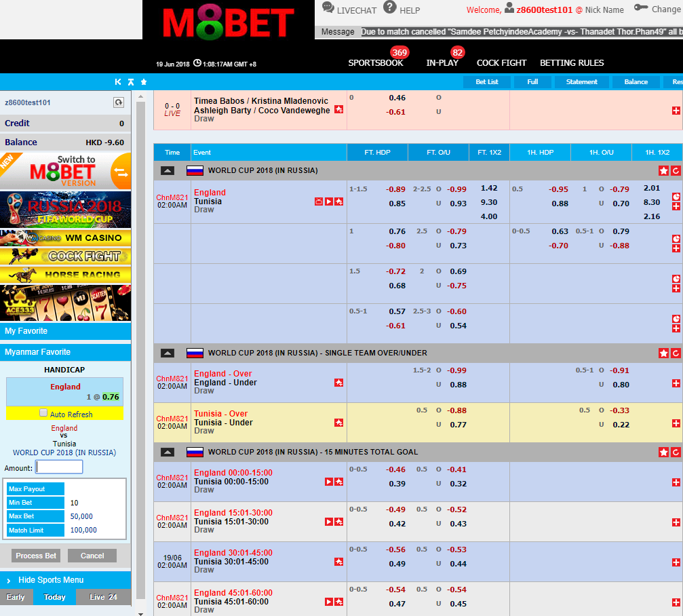Add England 15:01-30:00 row to favorites
Image resolution: width=683 pixels, height=616 pixels.
tap(339, 522)
